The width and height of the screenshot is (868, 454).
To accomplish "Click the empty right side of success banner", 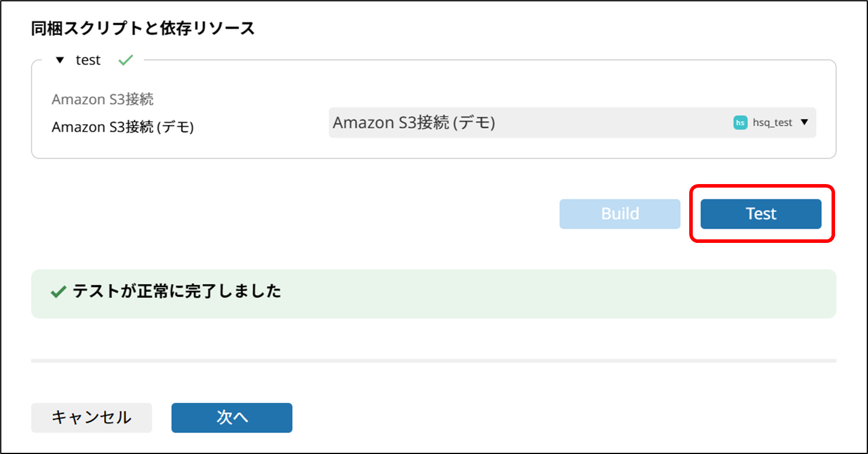I will point(588,293).
